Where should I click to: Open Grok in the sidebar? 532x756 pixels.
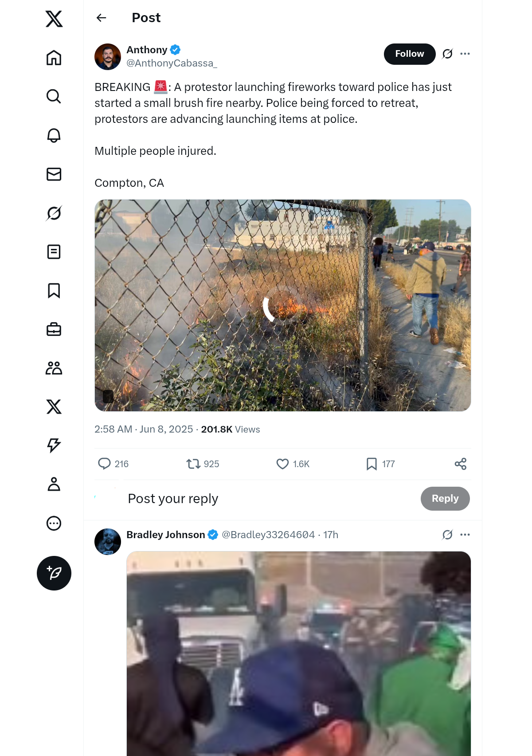click(54, 213)
